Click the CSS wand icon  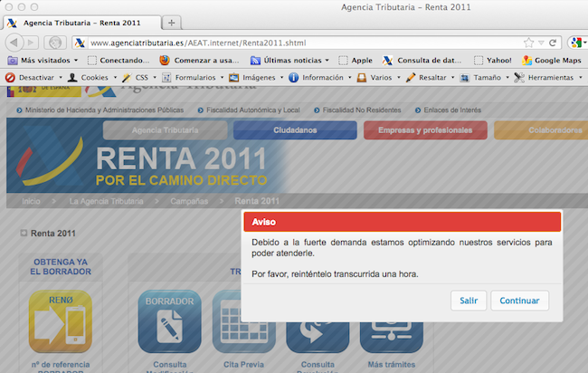point(127,78)
